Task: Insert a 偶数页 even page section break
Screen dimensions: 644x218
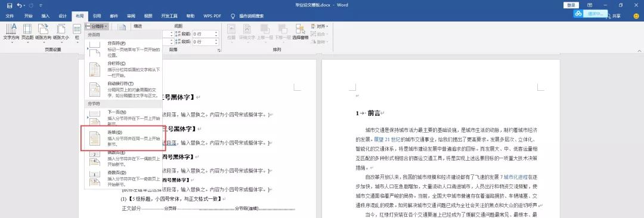Action: pos(123,158)
